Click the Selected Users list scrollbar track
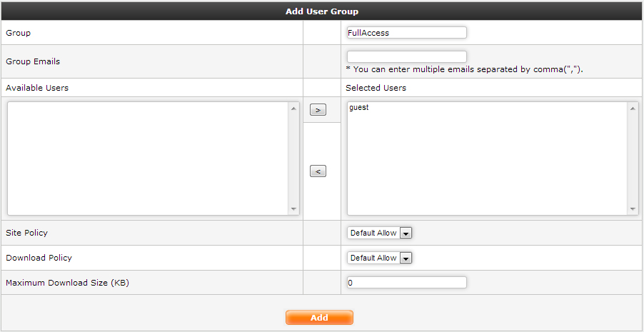644x332 pixels. (x=633, y=159)
